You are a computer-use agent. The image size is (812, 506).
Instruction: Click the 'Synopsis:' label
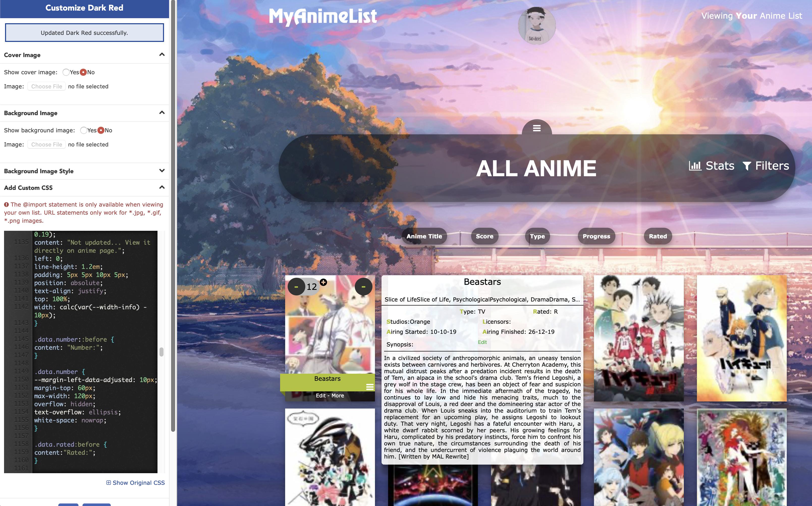click(400, 344)
